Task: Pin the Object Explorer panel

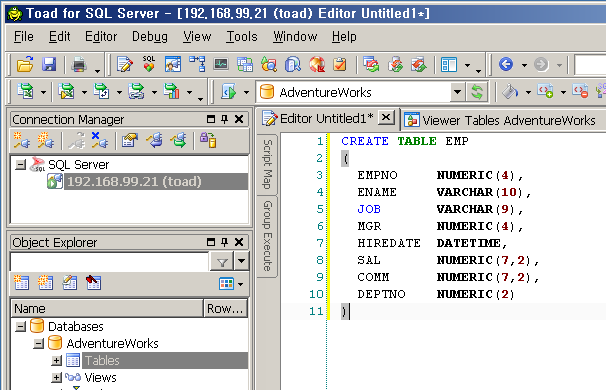Action: [x=225, y=242]
